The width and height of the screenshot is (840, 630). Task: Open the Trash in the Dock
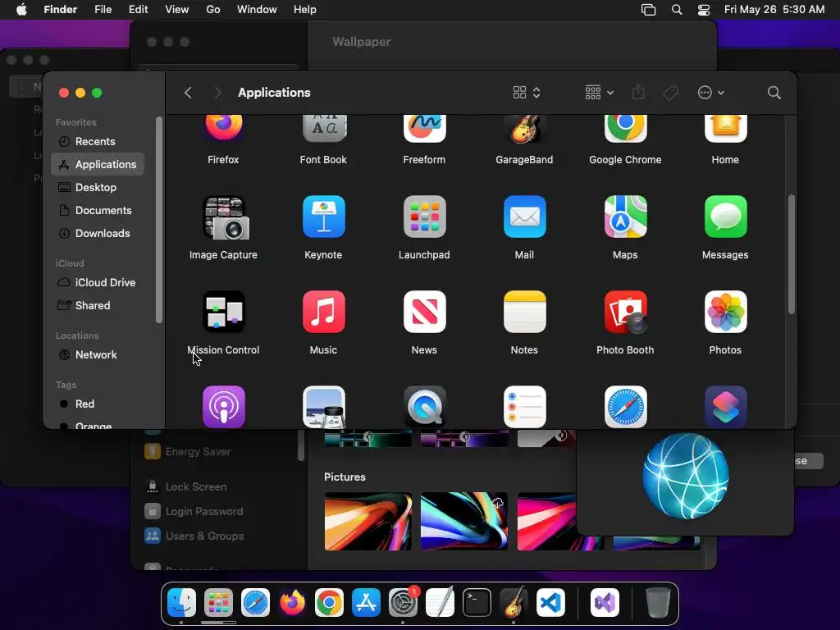657,602
